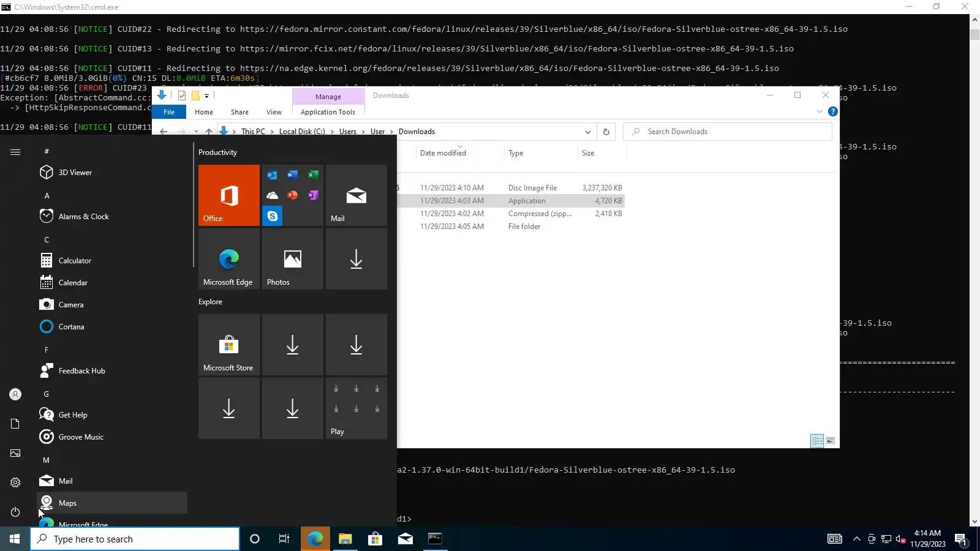The height and width of the screenshot is (551, 980).
Task: Go back in File Explorer
Action: tap(164, 132)
